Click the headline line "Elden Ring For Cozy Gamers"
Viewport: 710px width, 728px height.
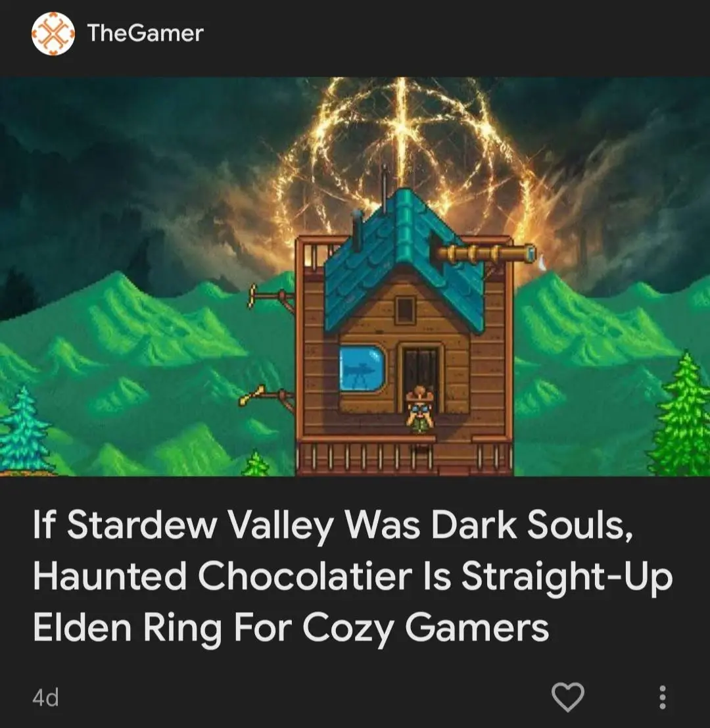click(x=291, y=628)
